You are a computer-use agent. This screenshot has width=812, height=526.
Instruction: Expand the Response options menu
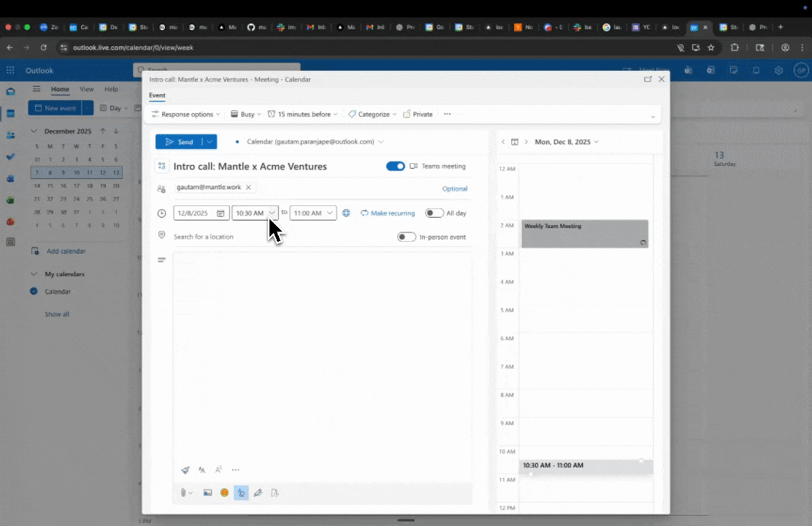click(186, 115)
